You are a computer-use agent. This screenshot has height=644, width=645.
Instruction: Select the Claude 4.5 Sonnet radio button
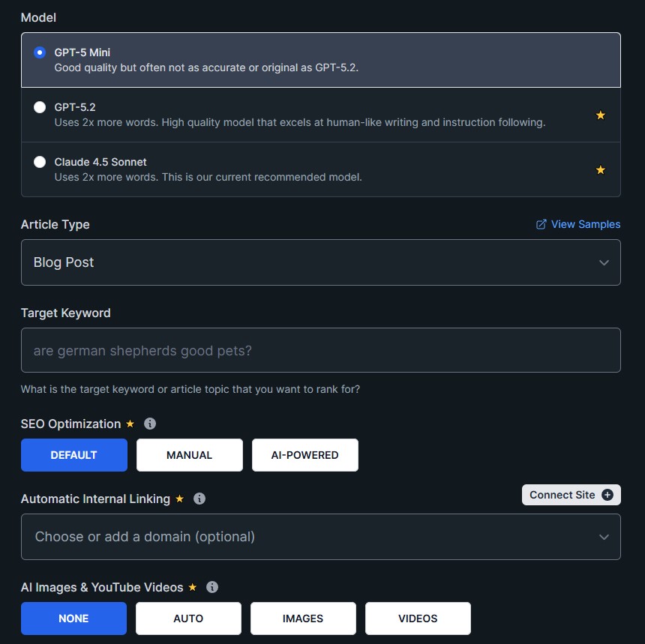[40, 162]
